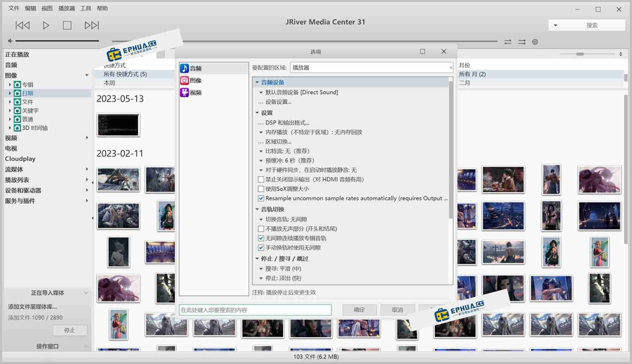This screenshot has width=632, height=364.
Task: Adjust the volume slider
Action: coord(57,41)
